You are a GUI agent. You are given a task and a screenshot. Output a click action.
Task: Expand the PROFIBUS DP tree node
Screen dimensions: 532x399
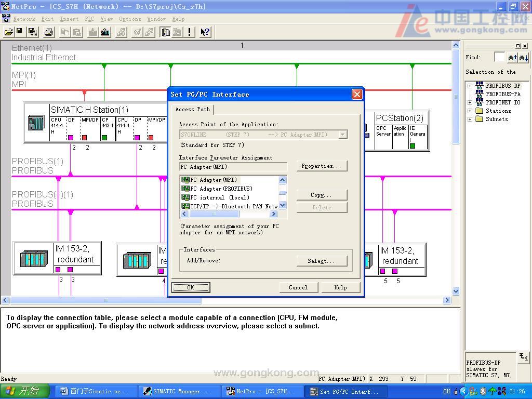coord(470,86)
